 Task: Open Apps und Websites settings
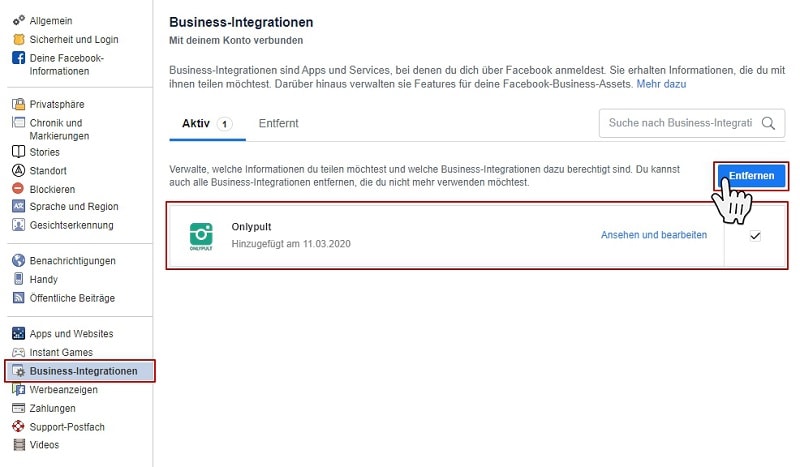tap(71, 334)
